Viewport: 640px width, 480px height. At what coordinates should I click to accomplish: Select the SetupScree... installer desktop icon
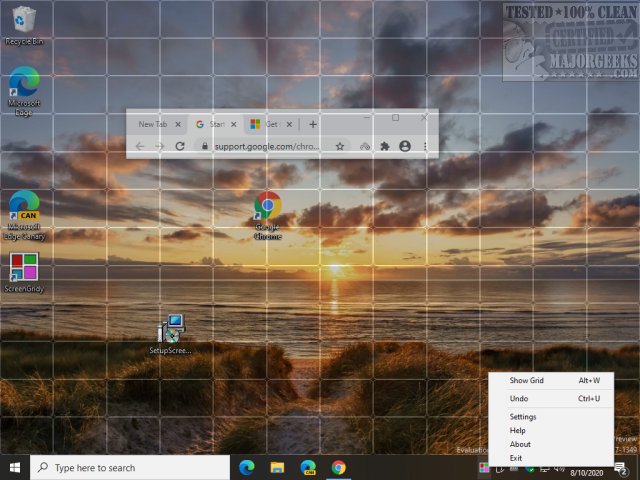[x=171, y=334]
